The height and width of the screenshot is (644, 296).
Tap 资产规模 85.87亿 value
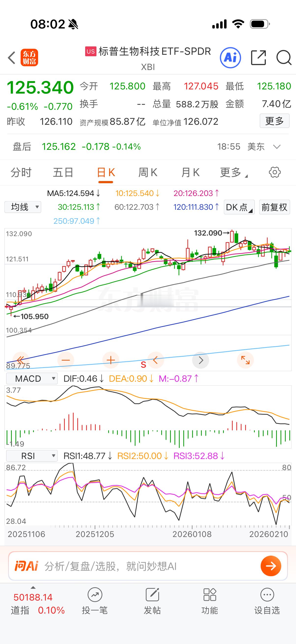tap(127, 122)
